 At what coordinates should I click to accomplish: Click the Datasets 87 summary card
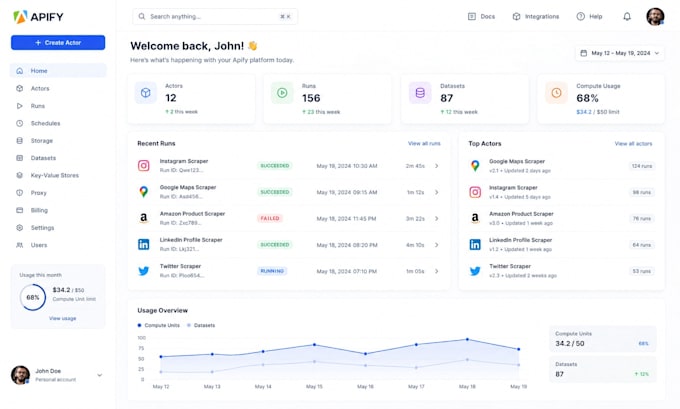602,370
